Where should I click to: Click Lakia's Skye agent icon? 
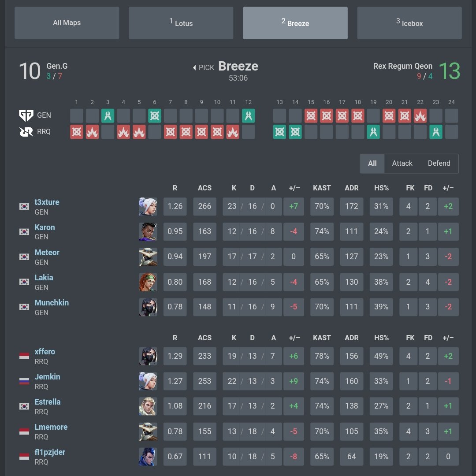click(x=148, y=282)
